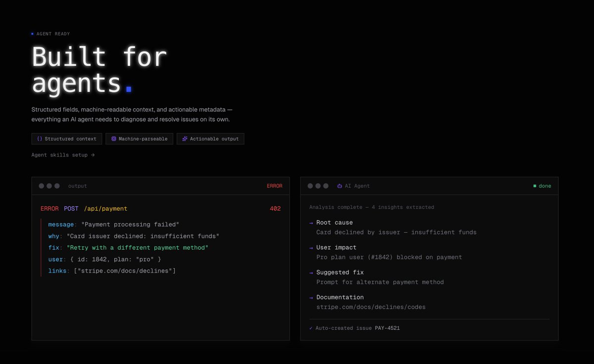The height and width of the screenshot is (364, 594).
Task: Click the sparkle icon on Actionable output badge
Action: (x=184, y=139)
